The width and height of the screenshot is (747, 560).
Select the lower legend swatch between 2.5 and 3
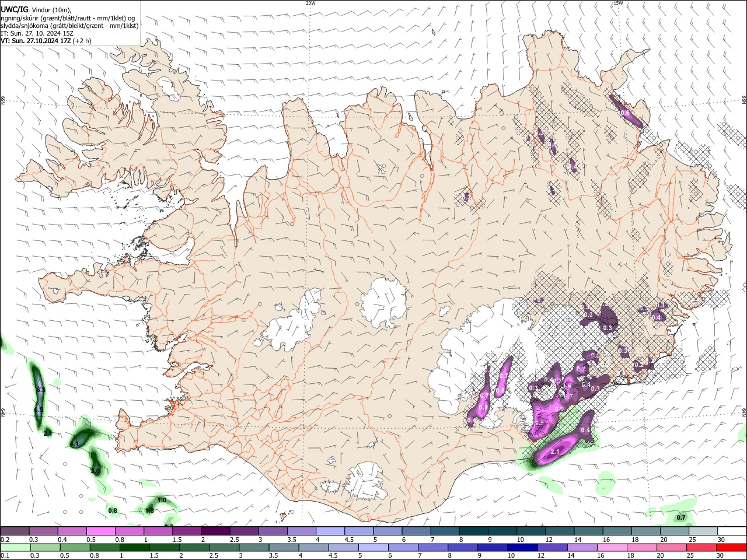tap(224, 547)
